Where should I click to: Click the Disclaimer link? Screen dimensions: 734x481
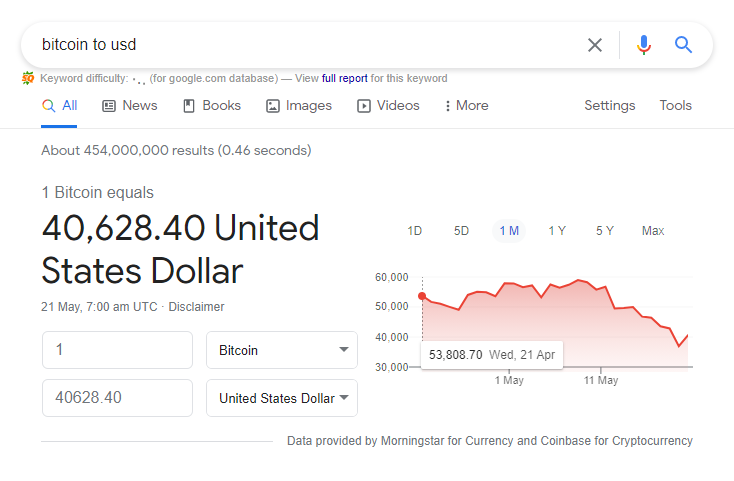[x=197, y=307]
